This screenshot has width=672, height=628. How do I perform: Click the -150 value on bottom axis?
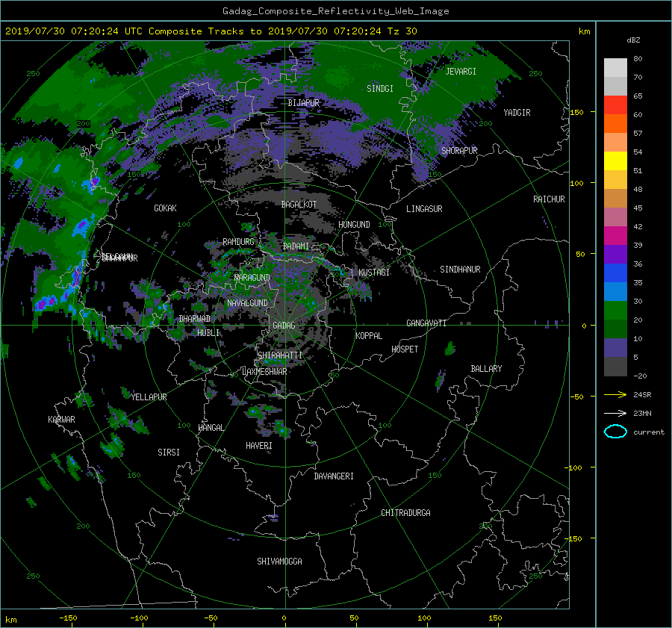point(68,618)
